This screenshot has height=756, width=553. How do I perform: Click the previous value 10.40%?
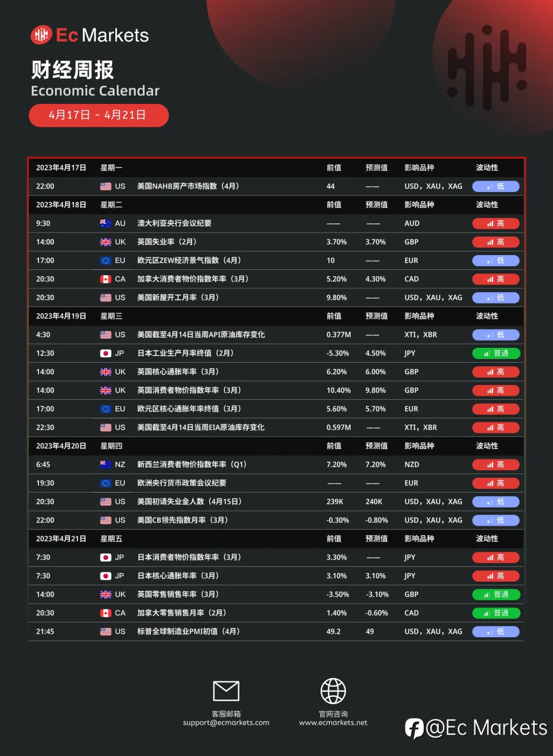[x=339, y=390]
